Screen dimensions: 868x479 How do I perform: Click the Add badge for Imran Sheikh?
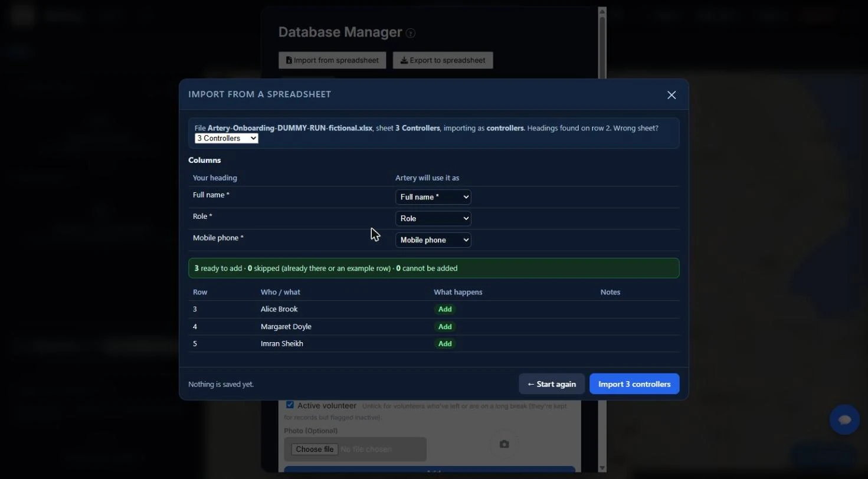point(445,344)
